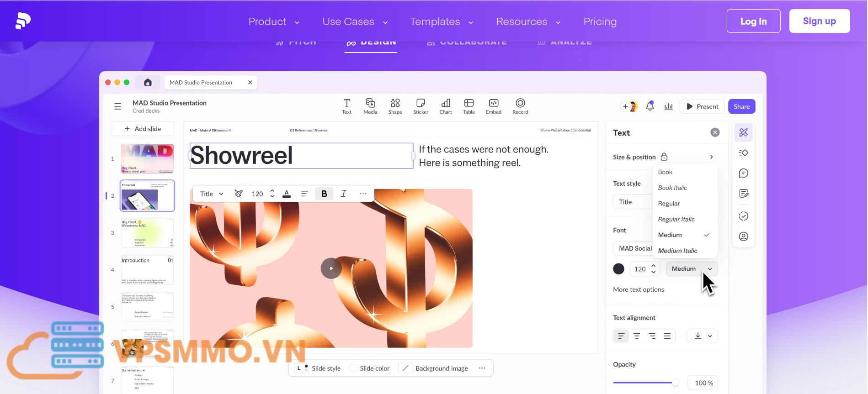Start the Record tool
Image resolution: width=868 pixels, height=394 pixels.
point(520,106)
